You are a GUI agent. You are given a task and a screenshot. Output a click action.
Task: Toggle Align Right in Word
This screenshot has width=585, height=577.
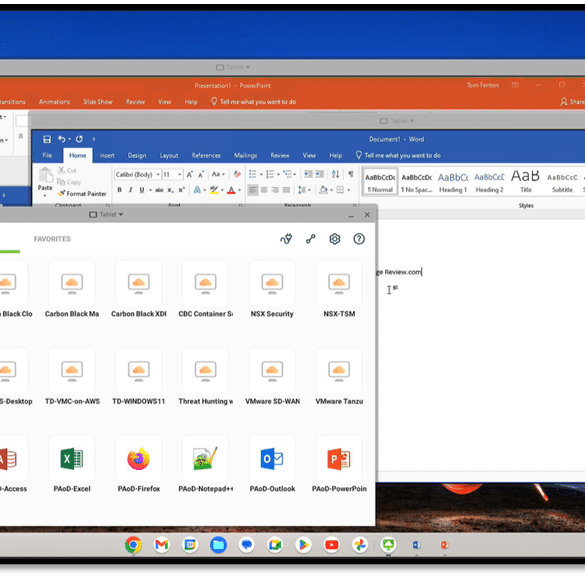[275, 190]
